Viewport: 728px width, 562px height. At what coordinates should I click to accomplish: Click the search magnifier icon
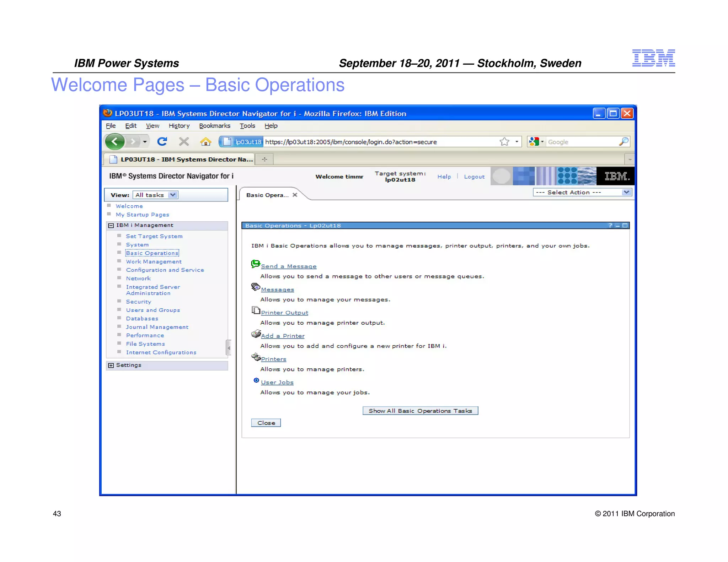click(623, 142)
